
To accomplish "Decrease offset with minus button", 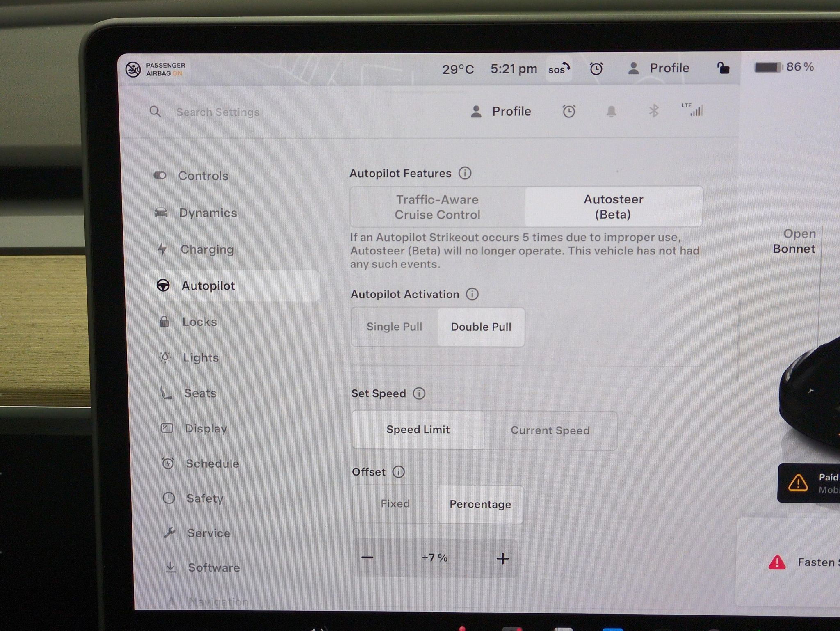I will (367, 558).
